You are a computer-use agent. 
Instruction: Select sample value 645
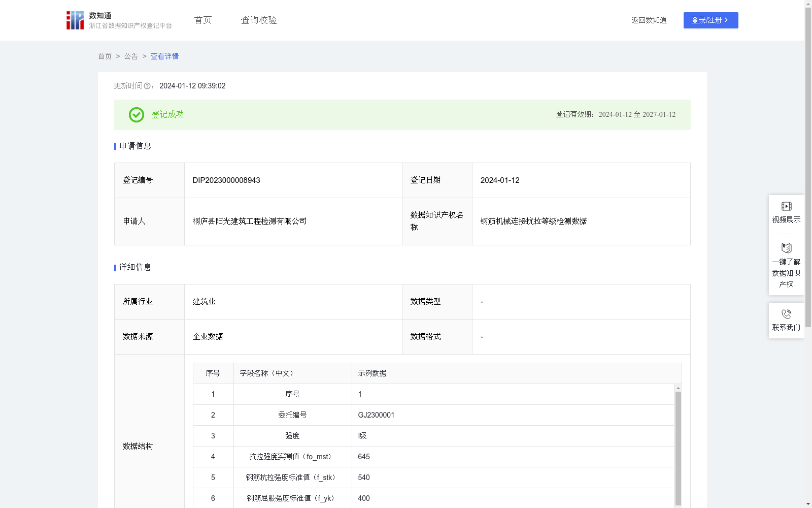[x=364, y=457]
